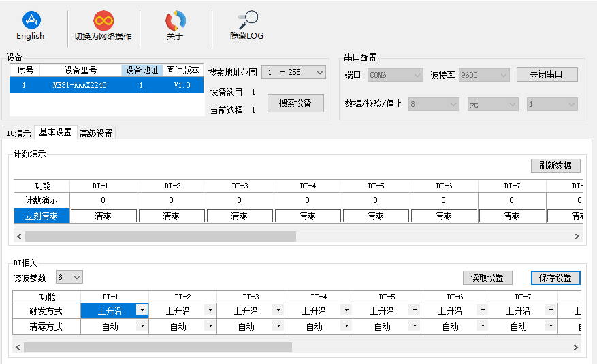The image size is (597, 364).
Task: Click the 计数演示 horizontal scrollbar thumb
Action: coord(161,236)
